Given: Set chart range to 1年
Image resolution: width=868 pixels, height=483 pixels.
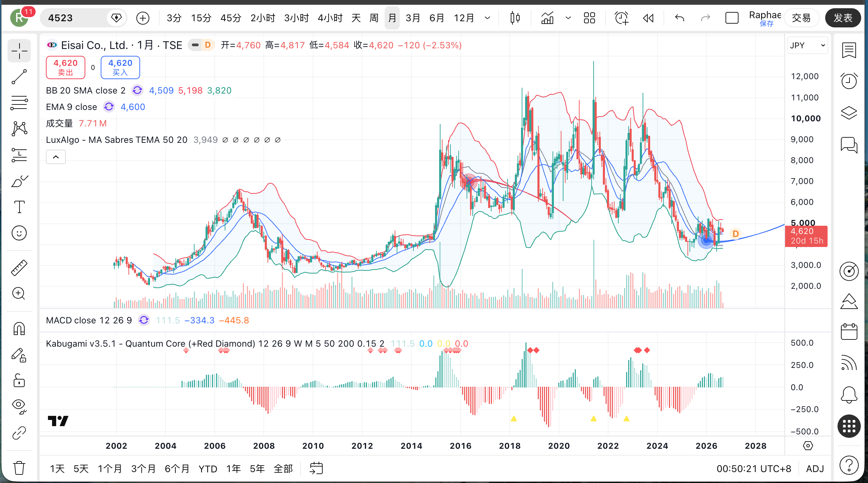Looking at the screenshot, I should click(234, 468).
